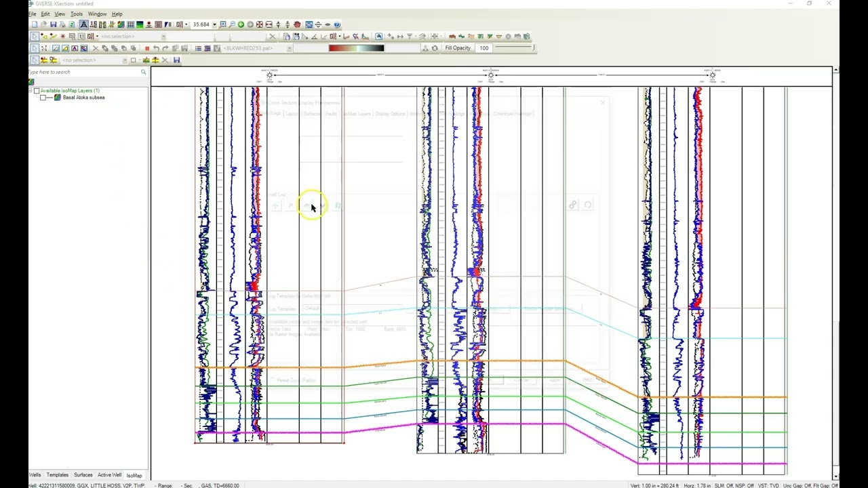
Task: Click the red pan hand icon
Action: point(296,24)
